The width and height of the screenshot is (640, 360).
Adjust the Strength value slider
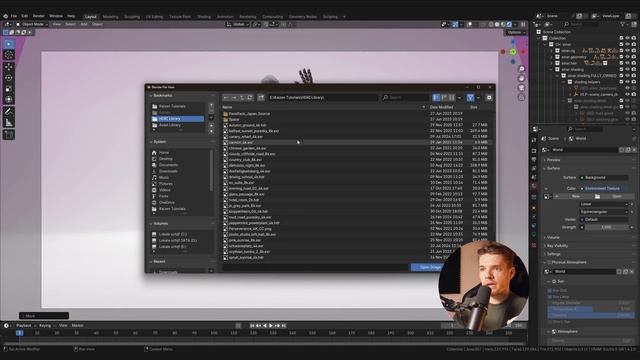click(x=607, y=227)
